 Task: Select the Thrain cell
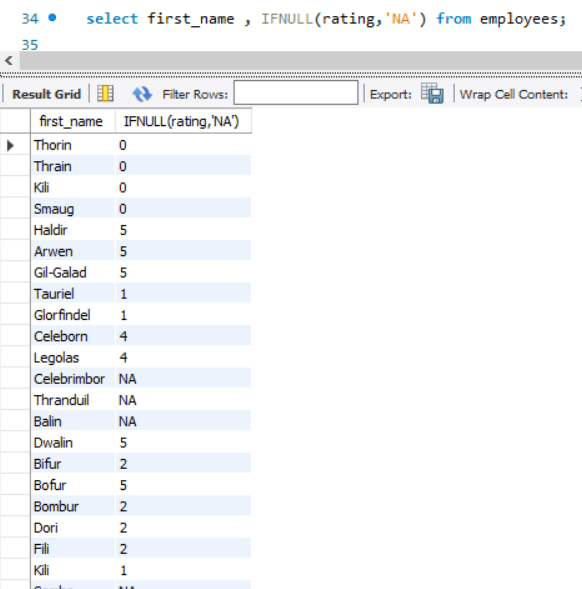[x=73, y=166]
